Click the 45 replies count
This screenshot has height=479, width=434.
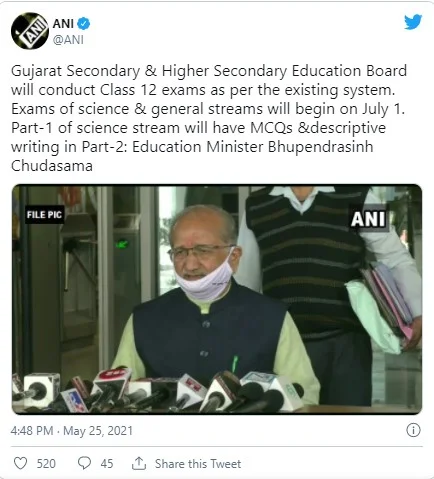(x=107, y=464)
